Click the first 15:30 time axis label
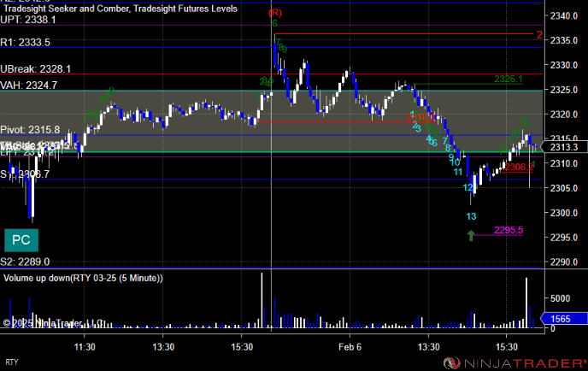 [x=242, y=347]
